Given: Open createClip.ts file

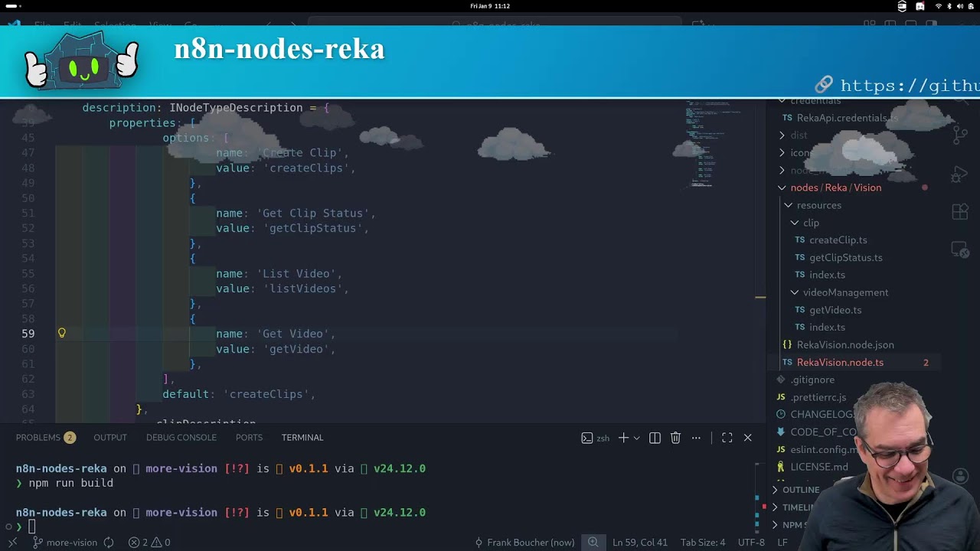Looking at the screenshot, I should point(838,240).
